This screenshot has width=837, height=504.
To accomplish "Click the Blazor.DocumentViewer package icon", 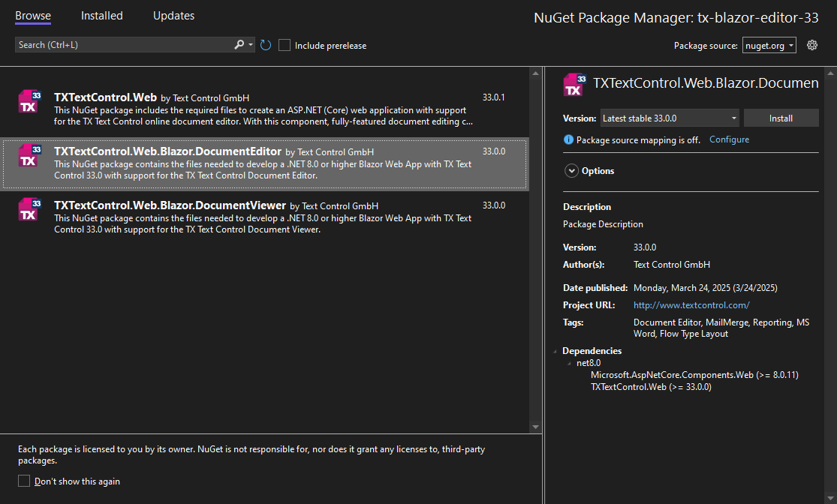I will (29, 209).
